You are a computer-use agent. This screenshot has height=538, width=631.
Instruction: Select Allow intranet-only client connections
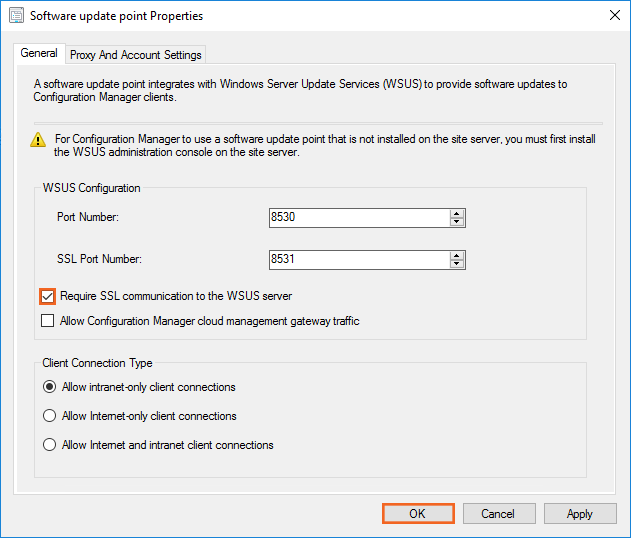[x=49, y=387]
